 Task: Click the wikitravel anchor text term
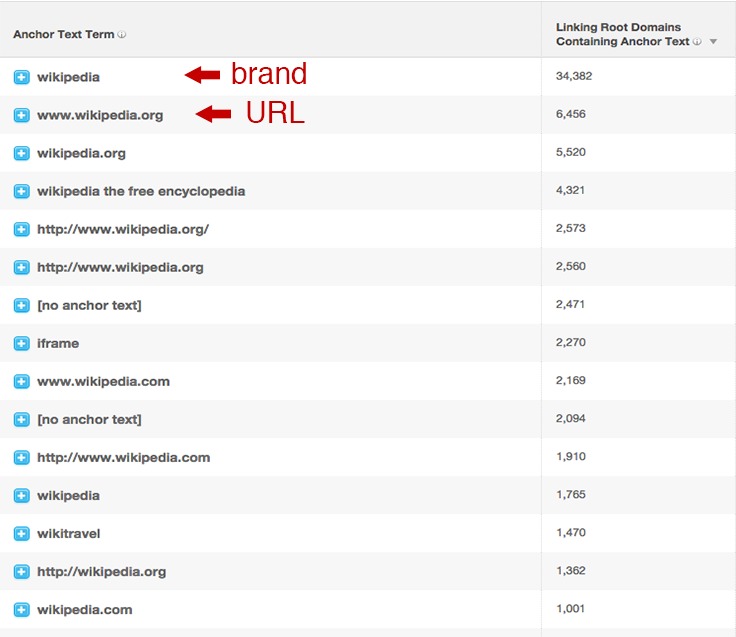pyautogui.click(x=69, y=533)
